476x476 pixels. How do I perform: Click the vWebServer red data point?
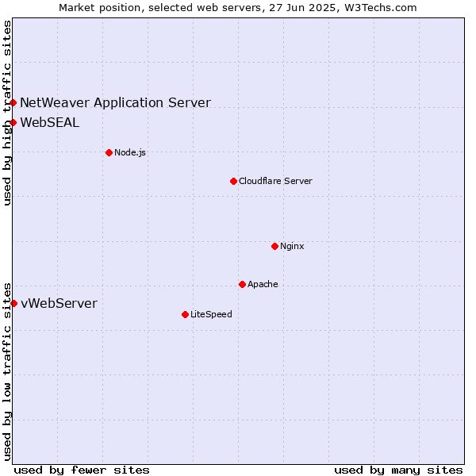(x=14, y=303)
